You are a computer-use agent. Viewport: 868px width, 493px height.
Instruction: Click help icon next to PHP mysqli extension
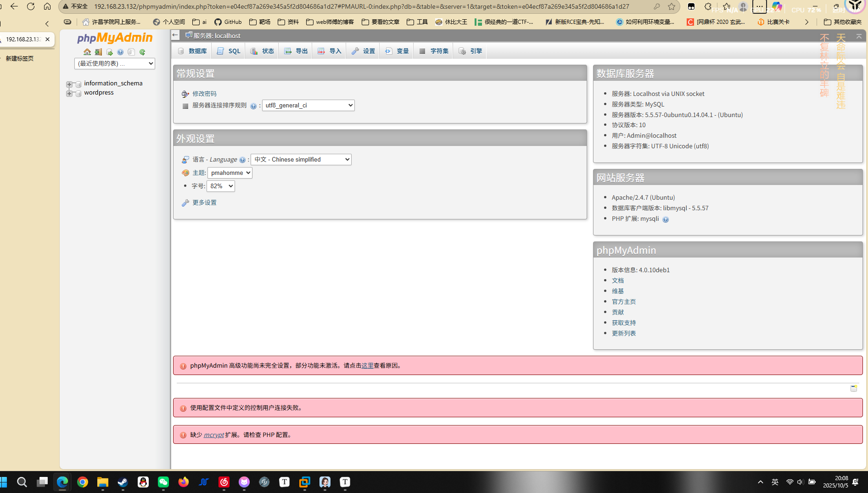pyautogui.click(x=666, y=219)
